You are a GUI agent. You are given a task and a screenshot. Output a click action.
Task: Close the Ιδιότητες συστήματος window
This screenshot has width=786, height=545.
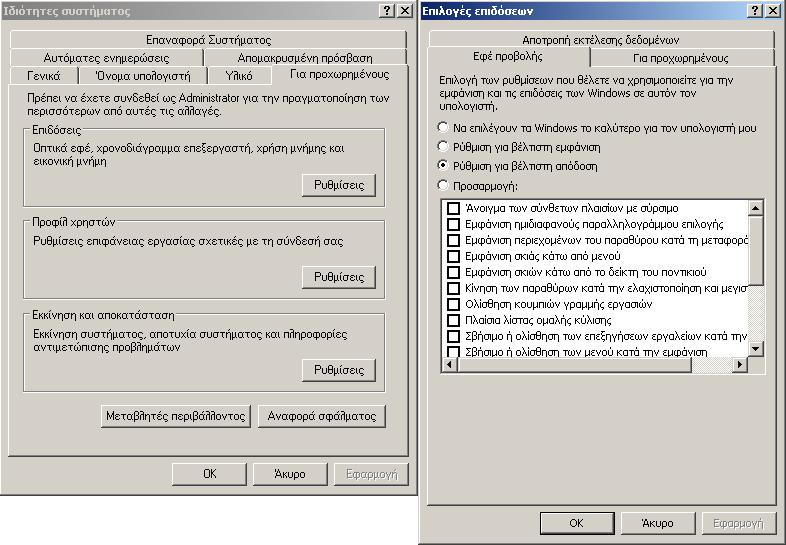point(405,11)
